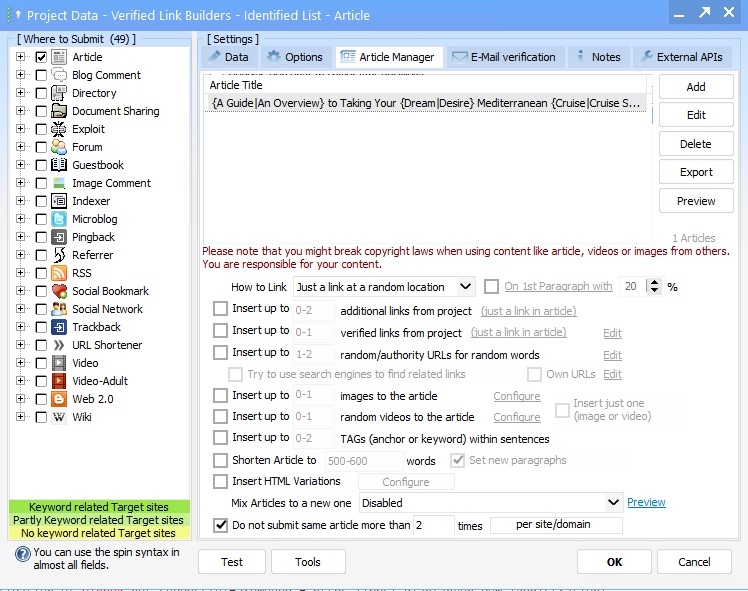Expand the Directory tree node
Image resolution: width=748 pixels, height=591 pixels.
tap(20, 93)
